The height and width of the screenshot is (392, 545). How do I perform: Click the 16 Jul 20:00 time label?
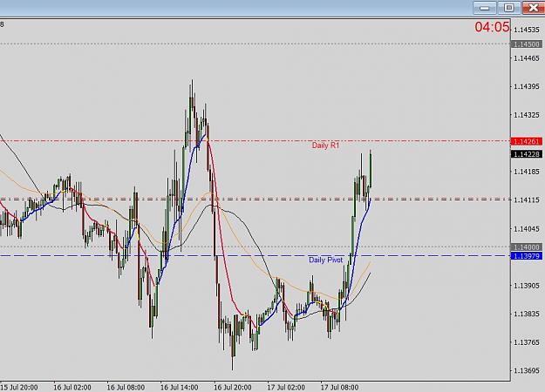click(x=233, y=387)
